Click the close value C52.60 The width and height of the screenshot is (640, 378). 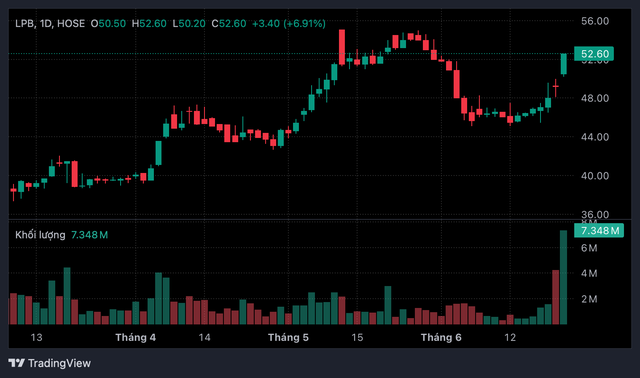pos(229,24)
